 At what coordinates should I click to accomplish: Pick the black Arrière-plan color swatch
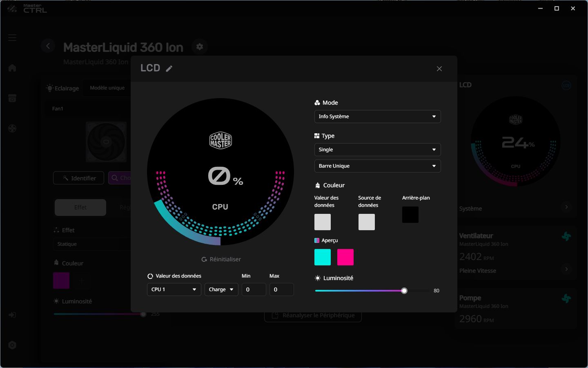[410, 215]
